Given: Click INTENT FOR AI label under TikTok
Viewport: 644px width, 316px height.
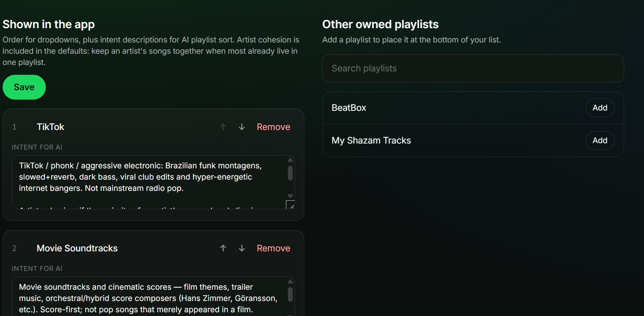Looking at the screenshot, I should pos(37,147).
